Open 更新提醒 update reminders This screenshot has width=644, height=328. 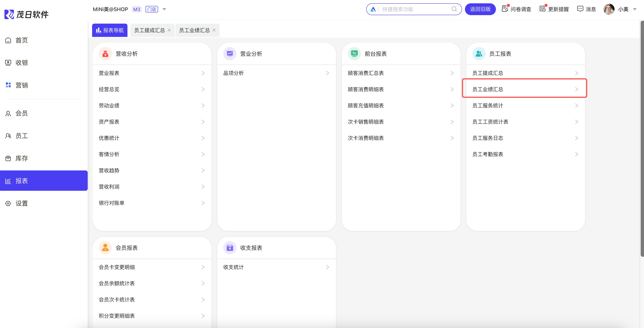pyautogui.click(x=554, y=9)
